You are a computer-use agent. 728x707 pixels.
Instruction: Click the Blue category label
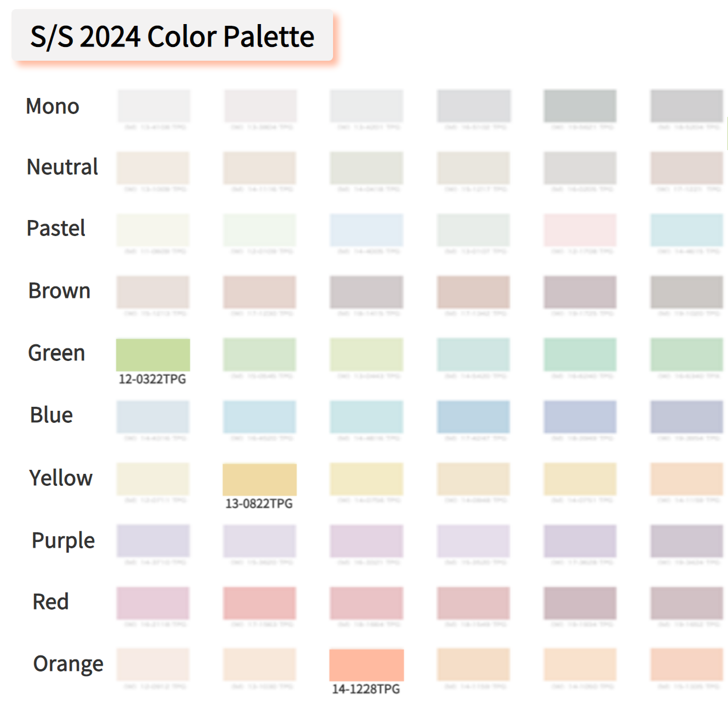(x=52, y=415)
